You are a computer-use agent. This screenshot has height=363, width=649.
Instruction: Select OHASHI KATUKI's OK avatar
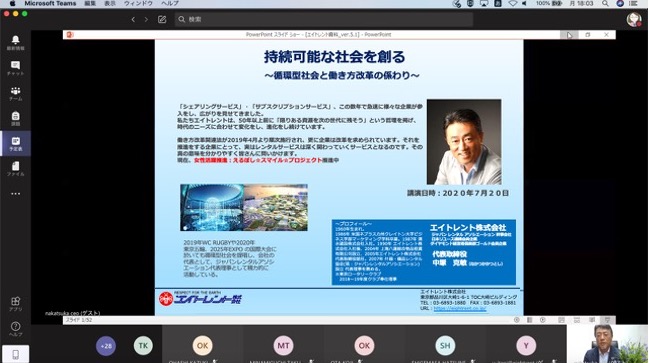click(x=202, y=346)
